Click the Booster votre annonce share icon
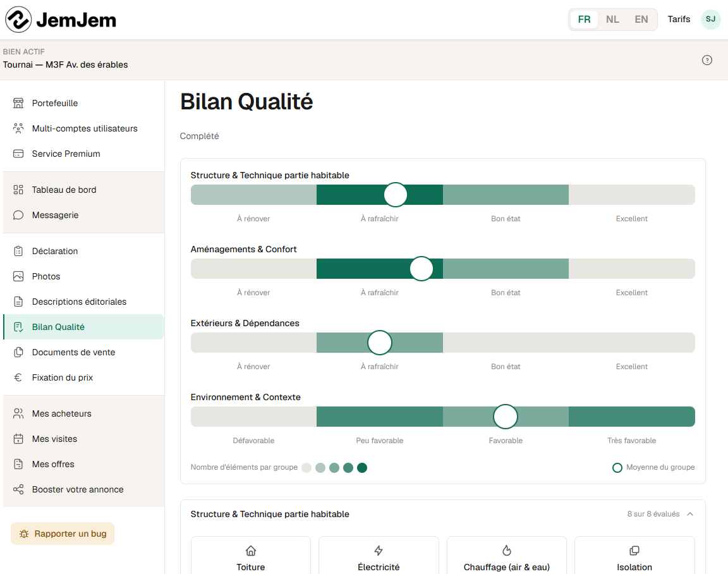The width and height of the screenshot is (728, 574). click(18, 489)
